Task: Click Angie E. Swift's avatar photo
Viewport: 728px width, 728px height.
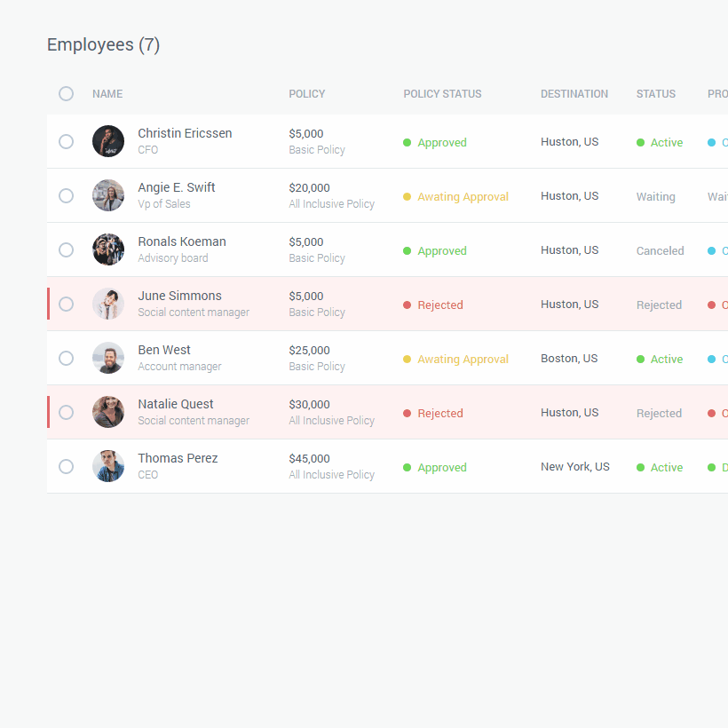Action: pos(108,195)
